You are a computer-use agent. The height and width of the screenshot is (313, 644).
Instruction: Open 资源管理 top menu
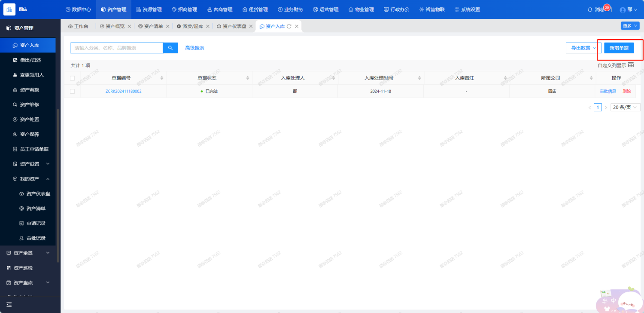click(x=149, y=9)
